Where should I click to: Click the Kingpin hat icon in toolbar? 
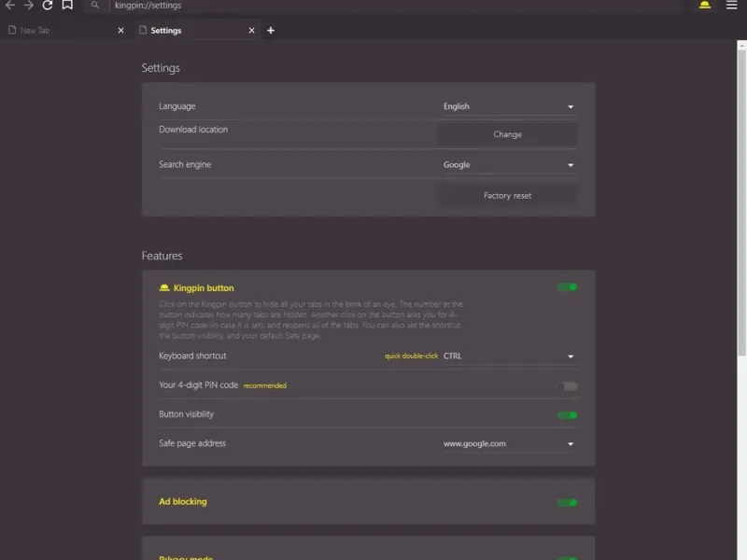pos(704,6)
